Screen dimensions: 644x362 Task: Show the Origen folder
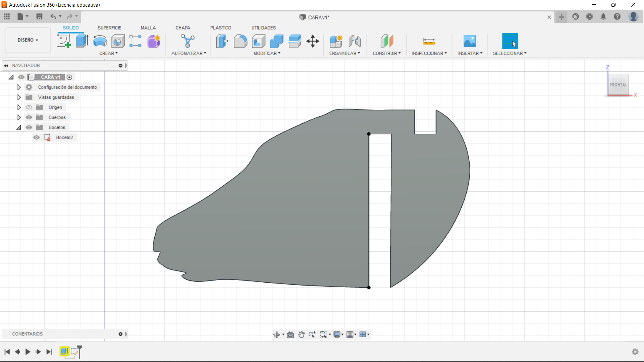[x=29, y=107]
